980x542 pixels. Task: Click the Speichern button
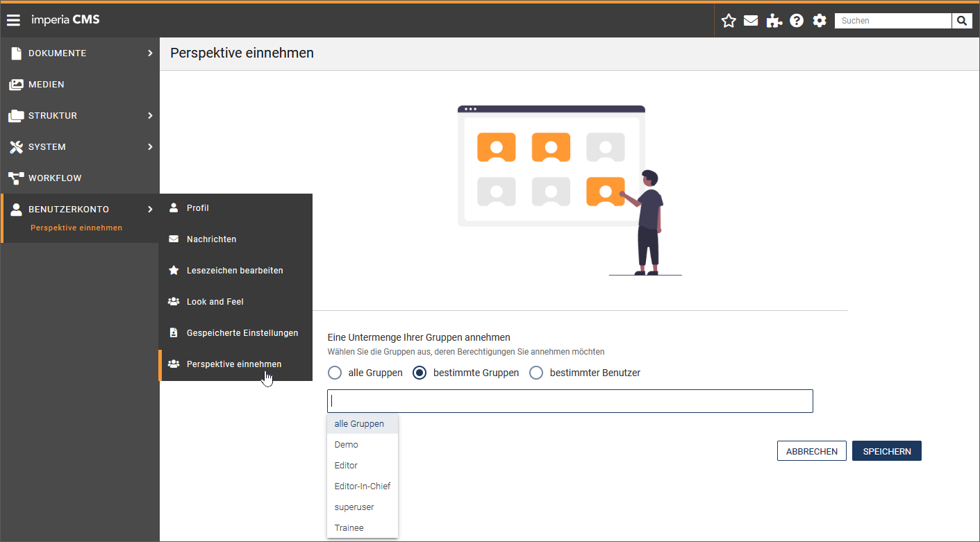tap(887, 451)
